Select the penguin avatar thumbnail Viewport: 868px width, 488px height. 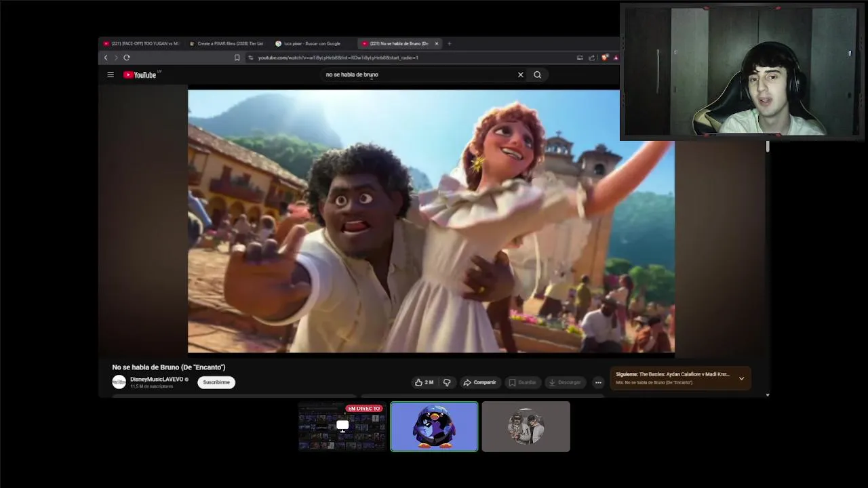pos(434,426)
